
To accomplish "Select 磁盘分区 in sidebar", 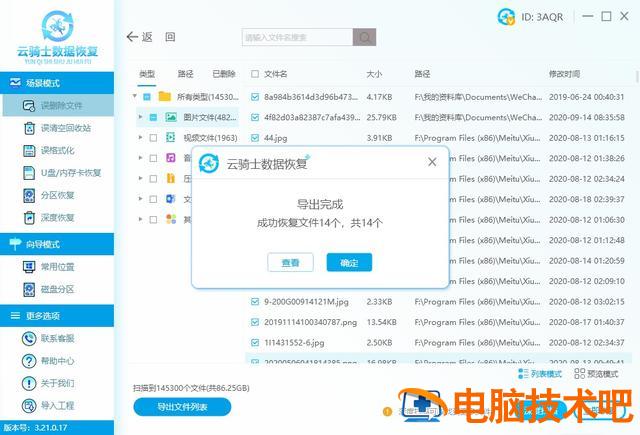I will (x=49, y=289).
